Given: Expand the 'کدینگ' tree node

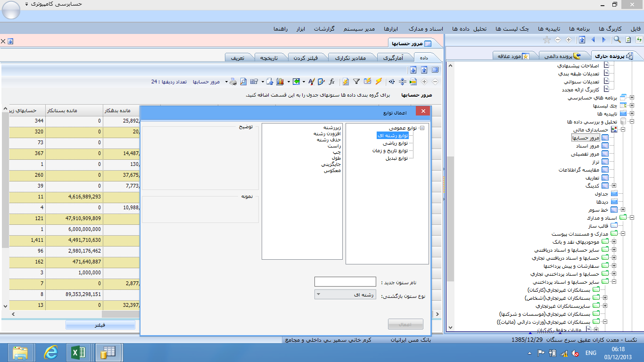Looking at the screenshot, I should 613,186.
